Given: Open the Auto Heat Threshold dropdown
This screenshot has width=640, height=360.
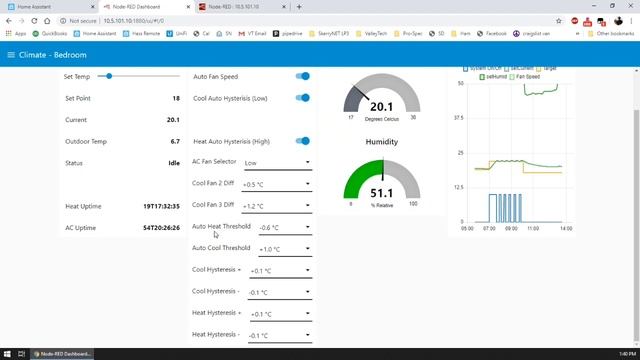Looking at the screenshot, I should point(285,228).
